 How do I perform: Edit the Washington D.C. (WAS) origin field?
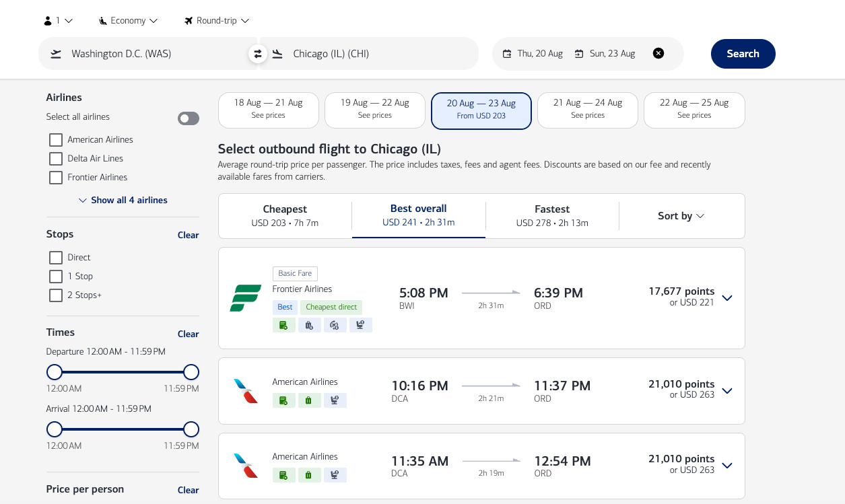pos(147,54)
